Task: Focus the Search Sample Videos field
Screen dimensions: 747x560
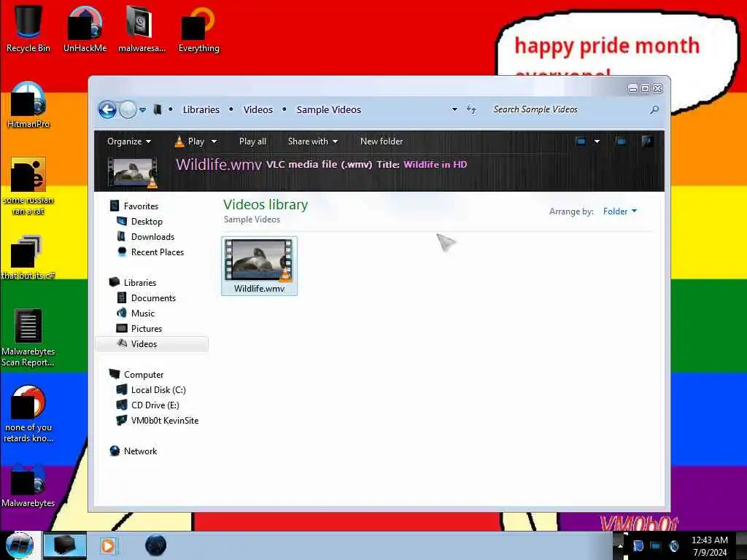Action: [x=568, y=109]
